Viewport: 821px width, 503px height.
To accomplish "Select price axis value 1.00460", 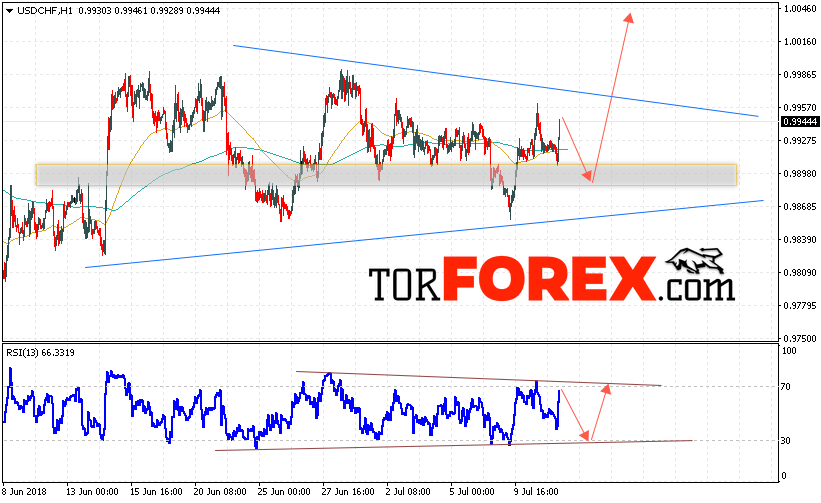I will tap(800, 8).
